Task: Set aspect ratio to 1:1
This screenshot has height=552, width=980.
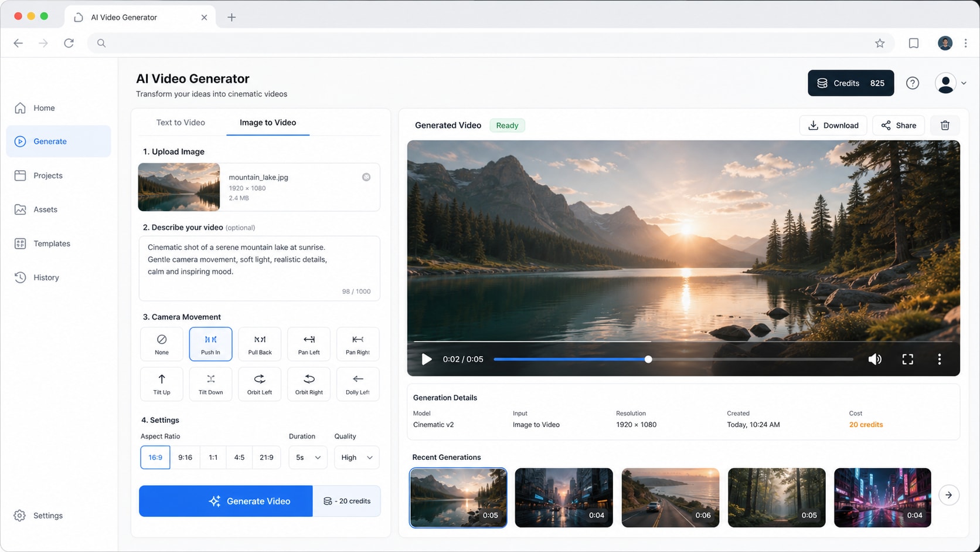Action: 213,458
